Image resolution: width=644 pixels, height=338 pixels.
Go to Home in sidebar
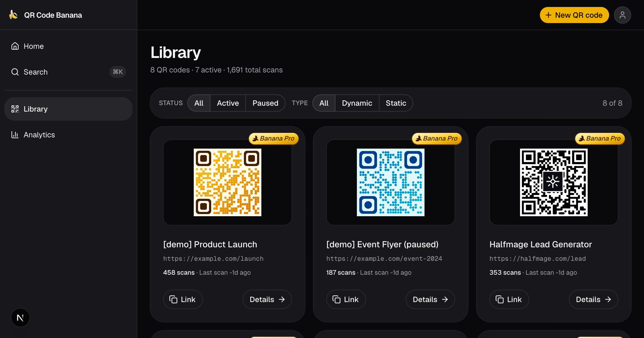tap(68, 46)
